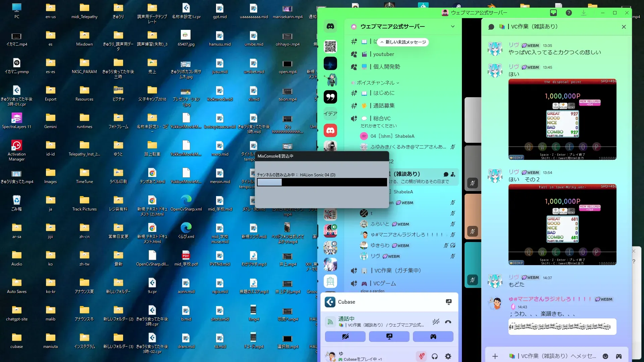Open emoji picker in message box
The height and width of the screenshot is (362, 644).
click(605, 356)
